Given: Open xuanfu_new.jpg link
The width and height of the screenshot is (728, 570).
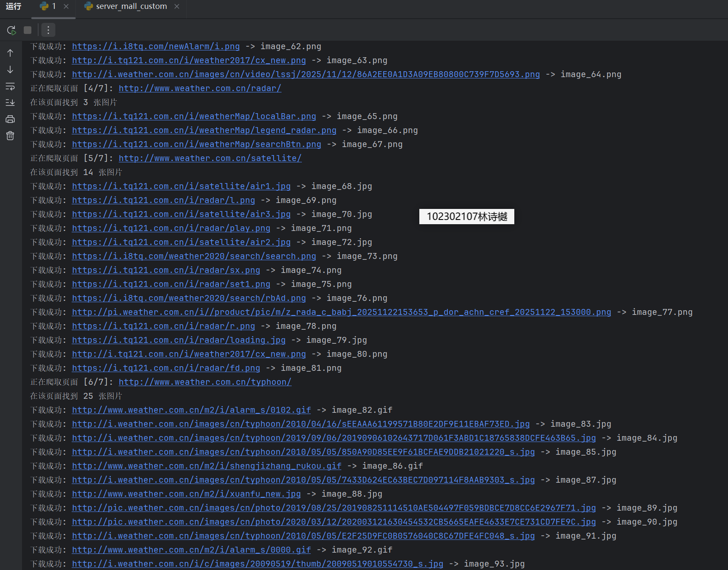Looking at the screenshot, I should click(186, 494).
